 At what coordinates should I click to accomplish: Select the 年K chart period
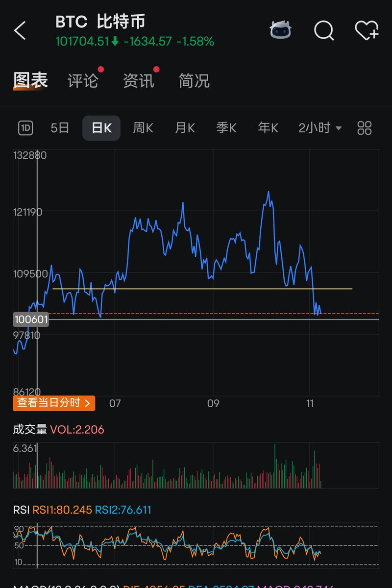click(x=268, y=128)
